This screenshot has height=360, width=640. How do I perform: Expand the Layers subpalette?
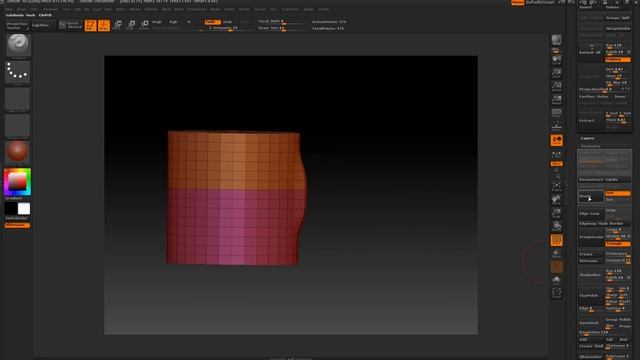(588, 138)
